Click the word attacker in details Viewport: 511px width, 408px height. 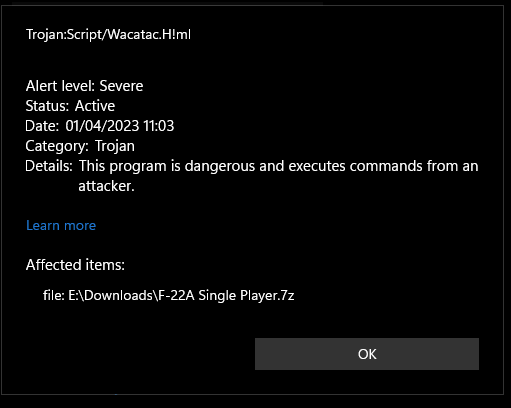106,186
